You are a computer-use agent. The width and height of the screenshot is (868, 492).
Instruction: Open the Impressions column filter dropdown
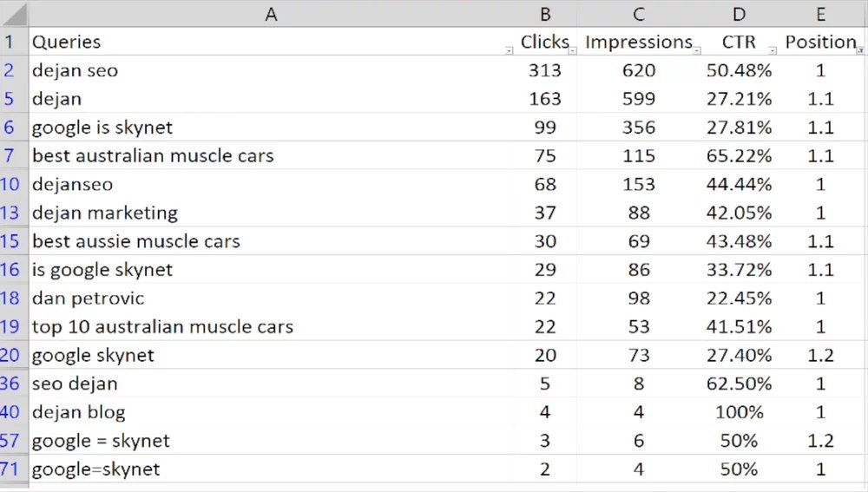(x=697, y=50)
